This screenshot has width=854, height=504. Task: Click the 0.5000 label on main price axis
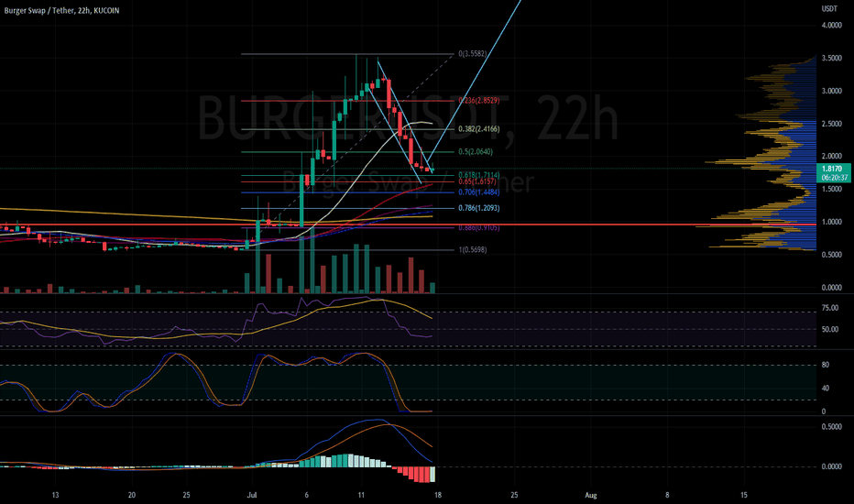tap(832, 255)
